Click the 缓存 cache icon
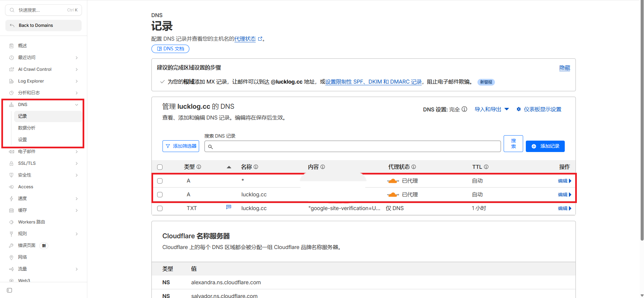644x298 pixels. tap(11, 210)
